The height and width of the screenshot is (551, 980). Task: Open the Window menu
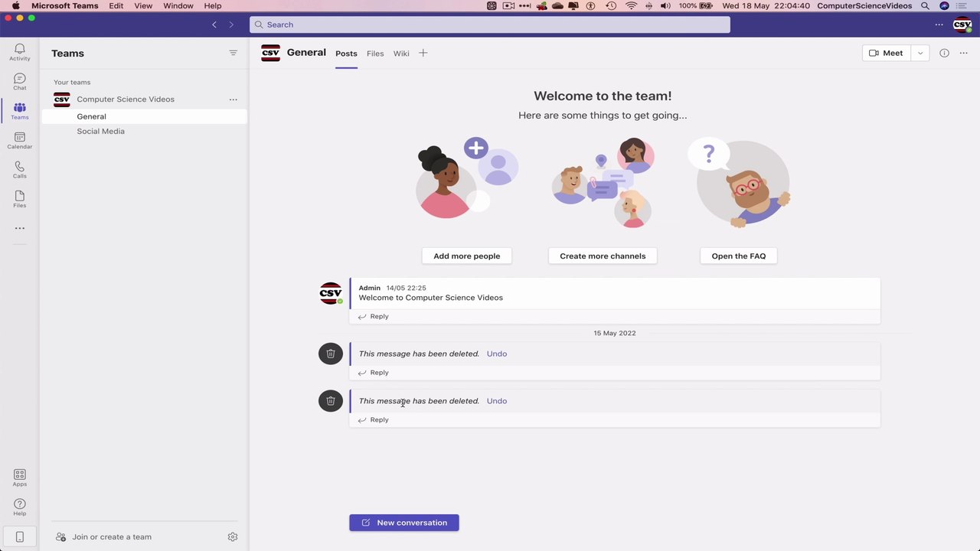tap(178, 6)
